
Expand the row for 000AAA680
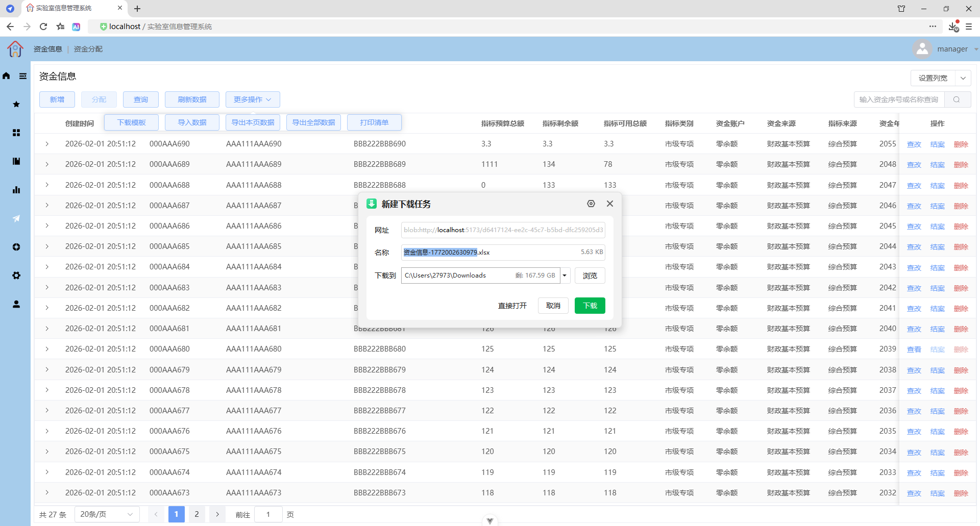click(47, 349)
